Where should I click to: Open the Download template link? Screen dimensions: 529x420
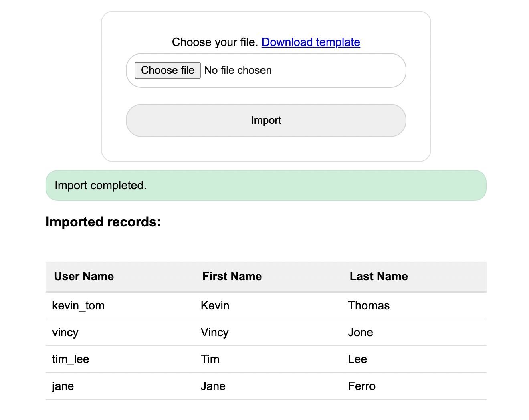point(311,42)
